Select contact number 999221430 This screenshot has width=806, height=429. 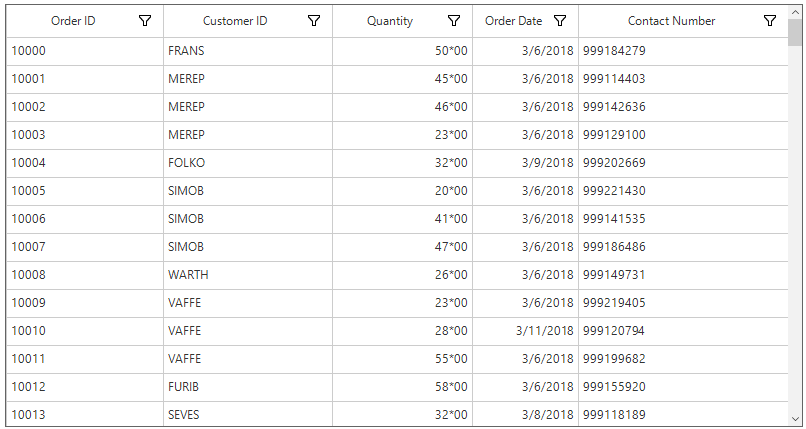683,191
